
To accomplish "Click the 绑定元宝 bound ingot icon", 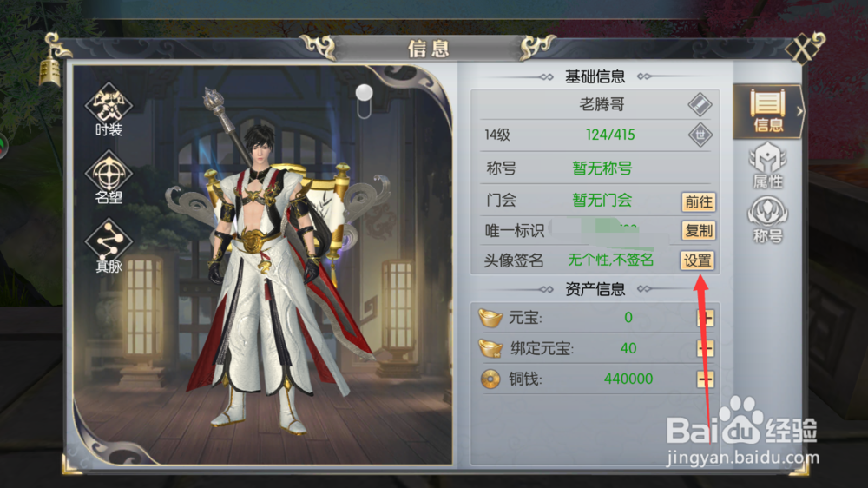I will (490, 348).
